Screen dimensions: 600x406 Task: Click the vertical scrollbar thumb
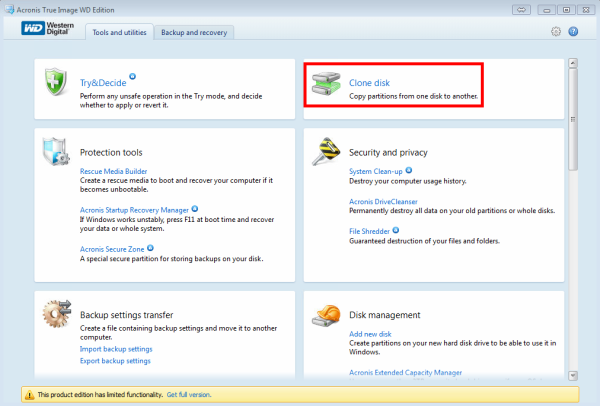[x=573, y=119]
